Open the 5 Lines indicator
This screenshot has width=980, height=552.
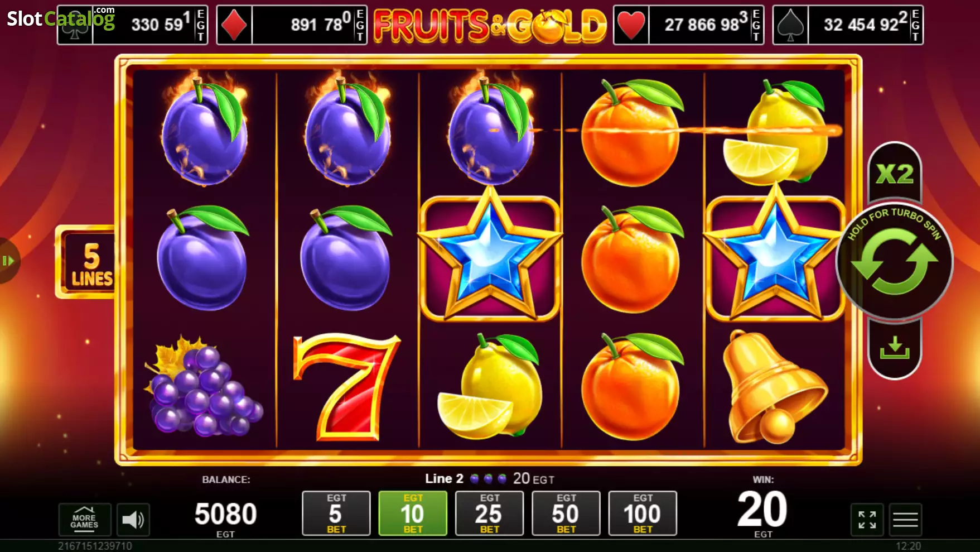pyautogui.click(x=88, y=262)
